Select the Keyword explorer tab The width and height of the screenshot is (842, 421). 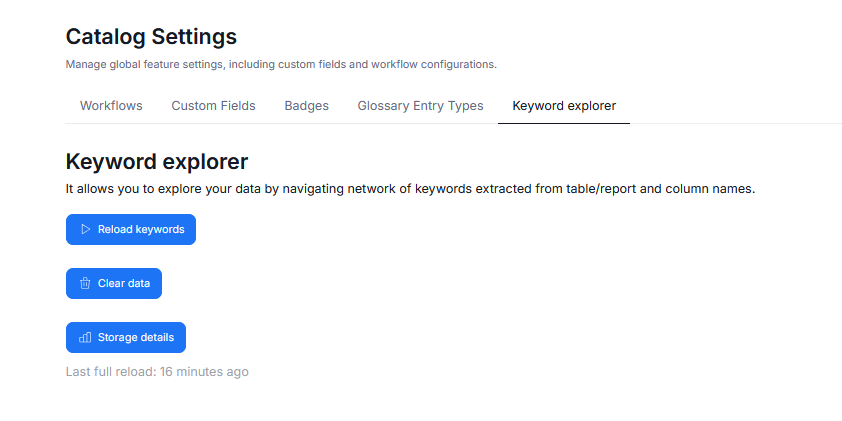click(564, 106)
